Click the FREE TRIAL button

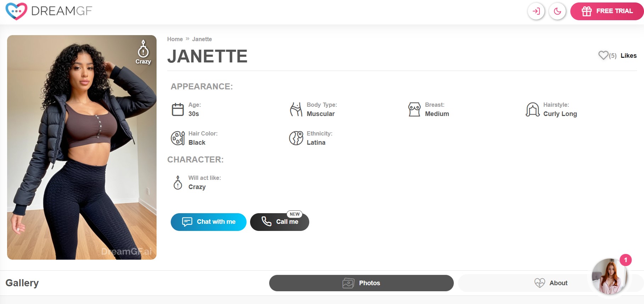[x=607, y=11]
